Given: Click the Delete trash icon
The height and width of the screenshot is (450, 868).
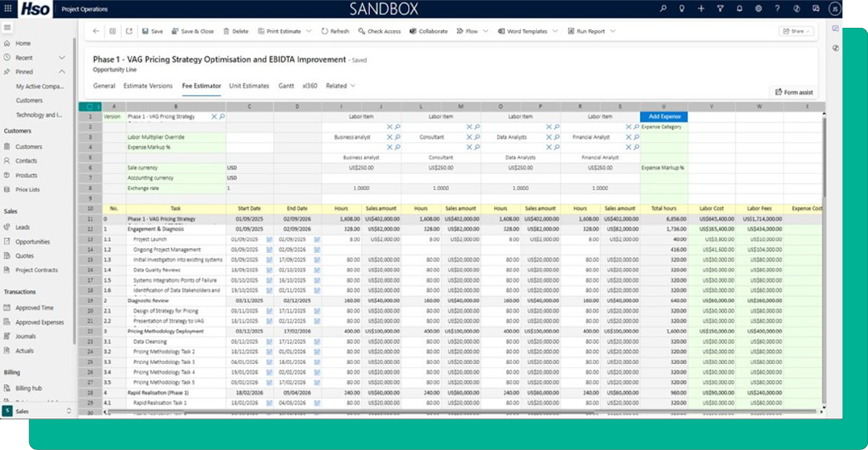Looking at the screenshot, I should pos(226,32).
